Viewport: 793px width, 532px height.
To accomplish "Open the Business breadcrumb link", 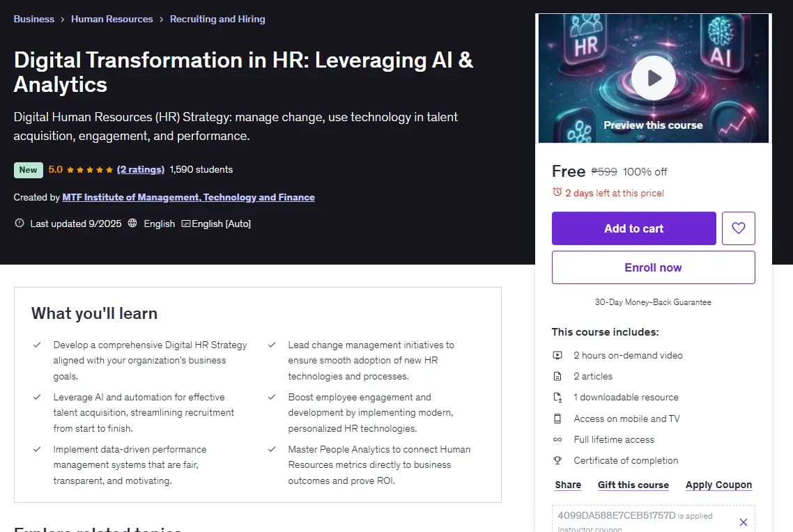I will pyautogui.click(x=34, y=19).
